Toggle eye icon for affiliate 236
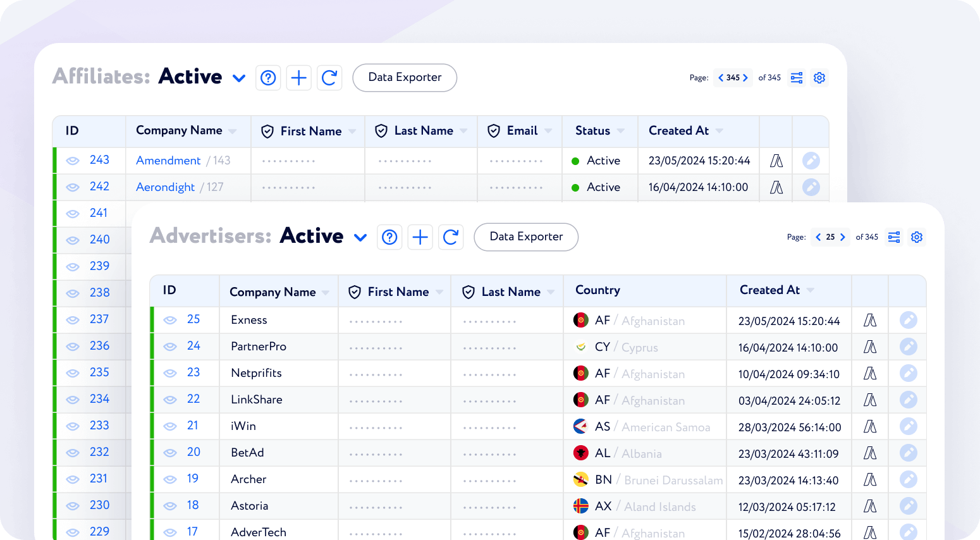This screenshot has height=540, width=980. click(73, 347)
